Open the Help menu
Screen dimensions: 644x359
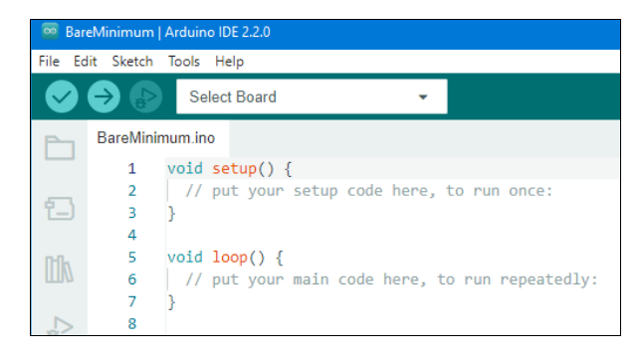coord(229,62)
